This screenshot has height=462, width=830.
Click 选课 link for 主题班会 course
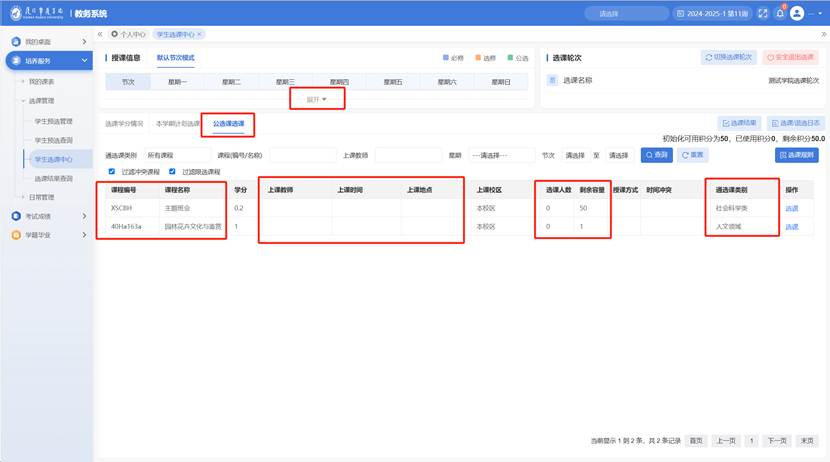tap(791, 208)
